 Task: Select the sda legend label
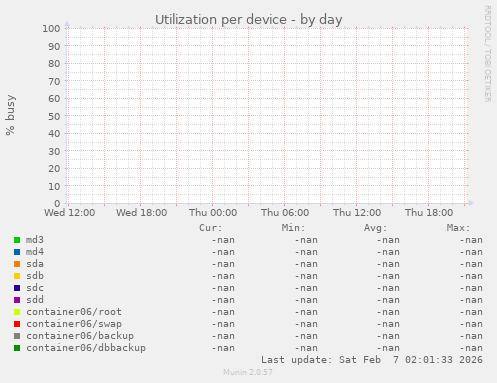tap(35, 264)
